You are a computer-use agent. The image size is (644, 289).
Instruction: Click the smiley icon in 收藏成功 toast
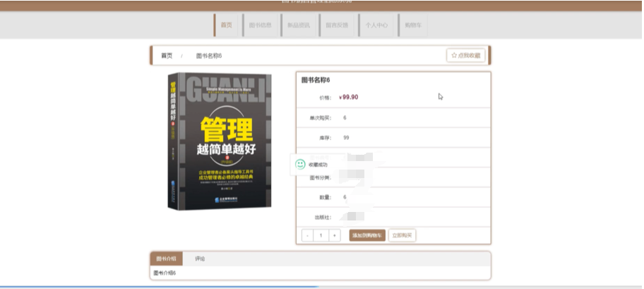click(300, 165)
